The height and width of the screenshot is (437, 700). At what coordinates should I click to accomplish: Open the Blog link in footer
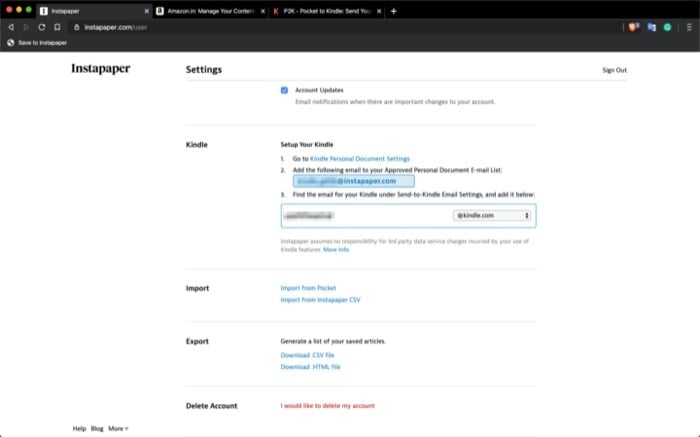pos(97,429)
